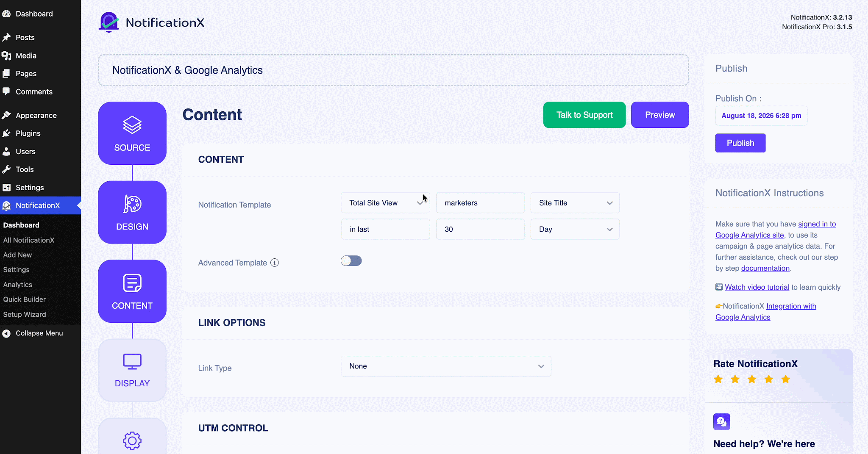Open the Day time unit dropdown

(x=575, y=229)
